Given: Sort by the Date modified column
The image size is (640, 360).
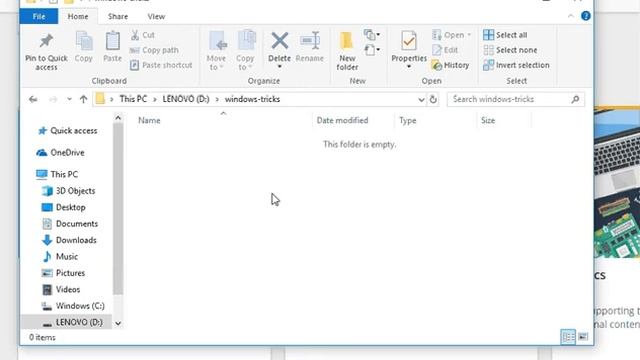Looking at the screenshot, I should pyautogui.click(x=342, y=120).
